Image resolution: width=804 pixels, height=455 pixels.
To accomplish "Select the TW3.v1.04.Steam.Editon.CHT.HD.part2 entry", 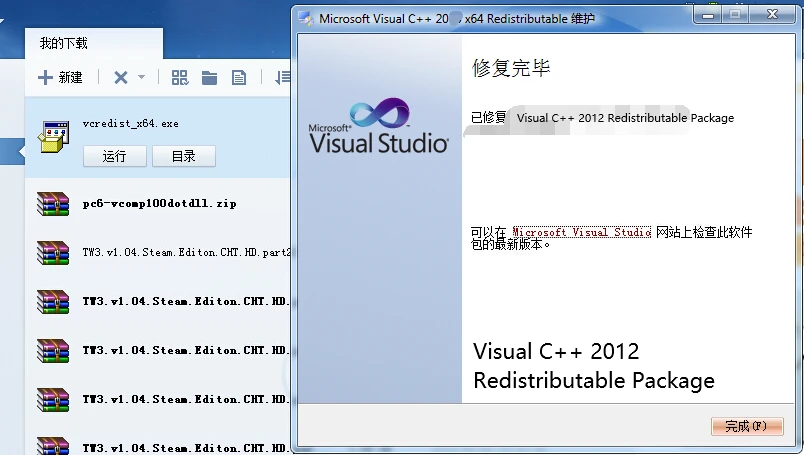I will click(x=187, y=252).
